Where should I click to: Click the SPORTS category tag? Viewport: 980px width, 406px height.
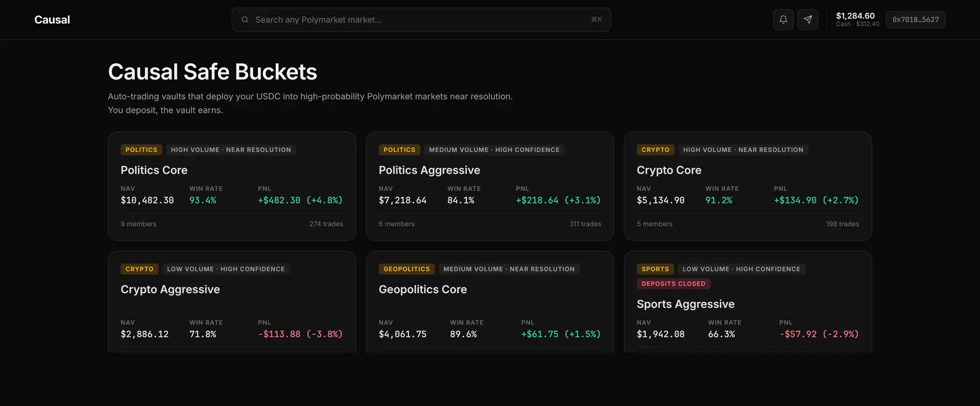coord(655,269)
